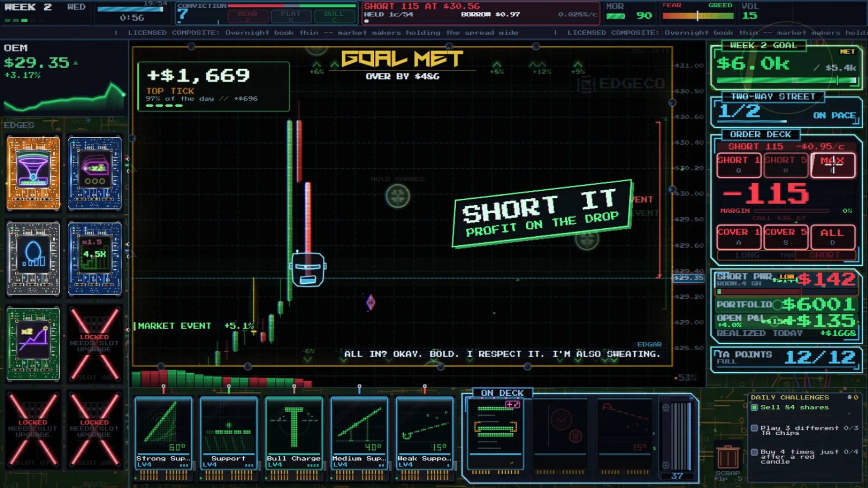Toggle the Play 3 different TA chips checkbox

[754, 428]
